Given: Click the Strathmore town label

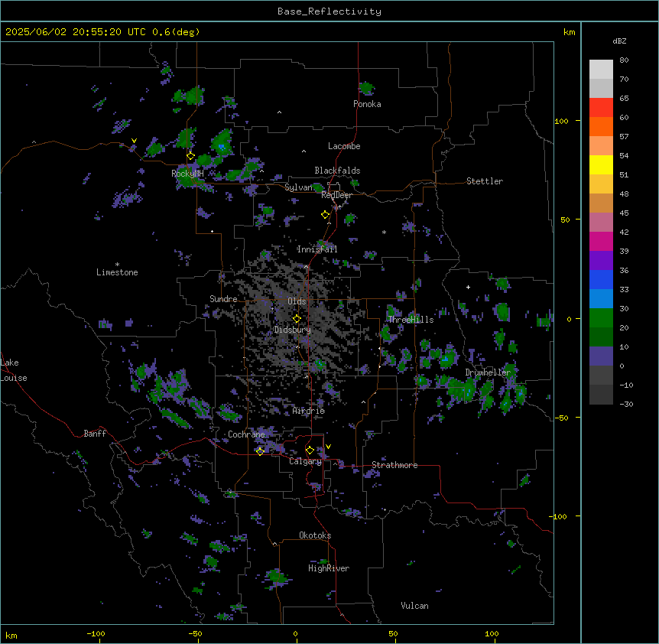Looking at the screenshot, I should pos(394,465).
